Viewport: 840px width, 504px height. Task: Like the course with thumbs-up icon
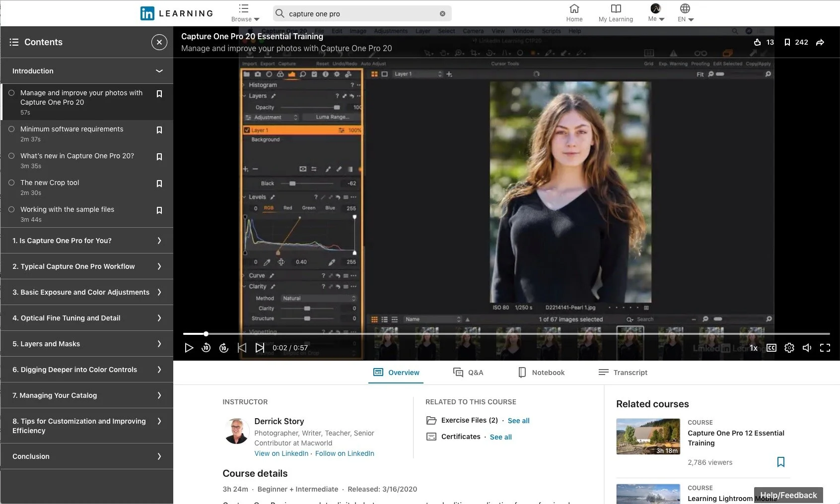tap(758, 42)
